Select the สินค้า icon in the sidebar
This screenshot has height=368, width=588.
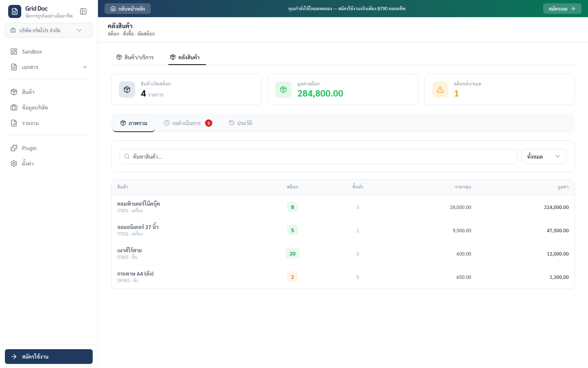[x=15, y=92]
